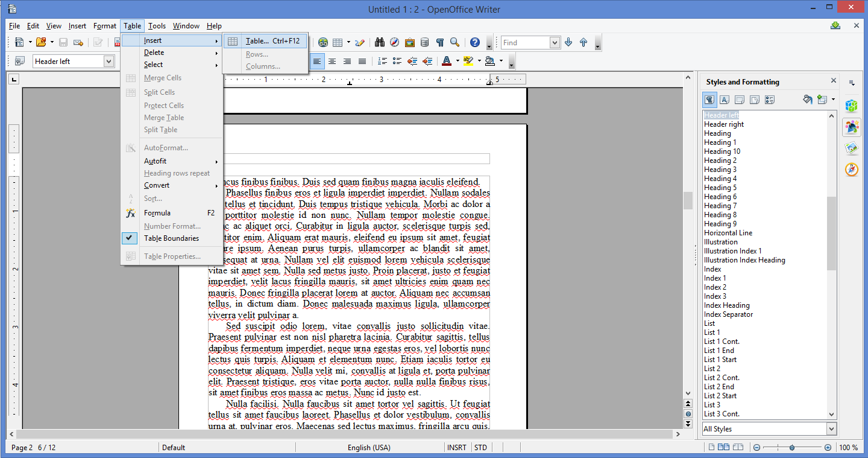The height and width of the screenshot is (458, 868).
Task: Click Find Previous up arrow
Action: tap(583, 42)
